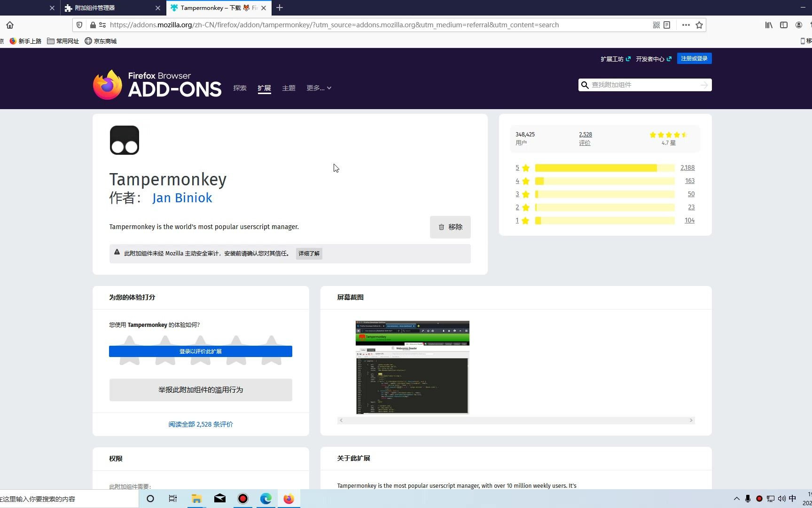Viewport: 812px width, 508px height.
Task: Bookmark this page with star icon
Action: (699, 25)
